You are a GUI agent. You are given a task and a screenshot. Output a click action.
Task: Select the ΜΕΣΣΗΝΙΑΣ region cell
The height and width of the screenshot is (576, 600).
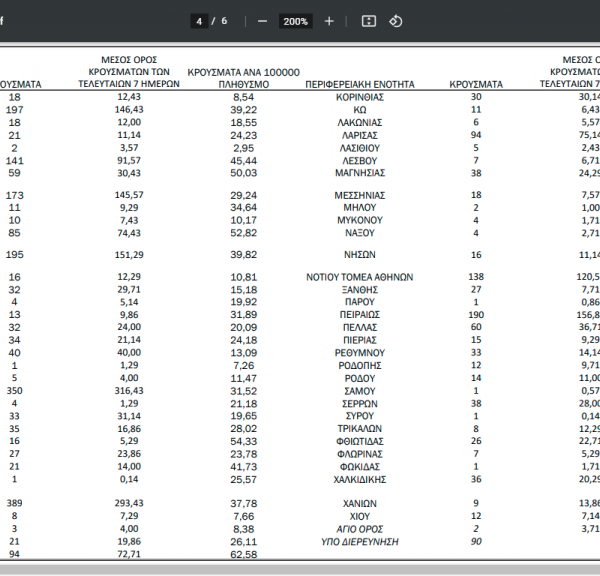coord(360,196)
